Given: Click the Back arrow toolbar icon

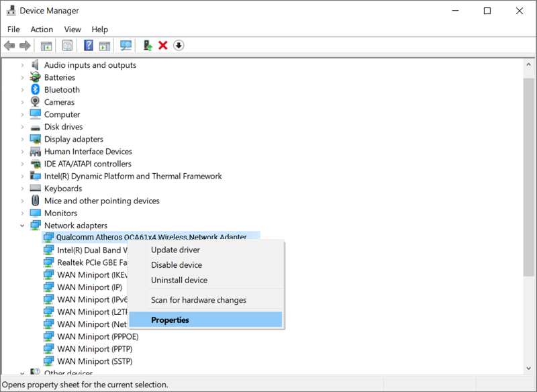Looking at the screenshot, I should pyautogui.click(x=9, y=46).
